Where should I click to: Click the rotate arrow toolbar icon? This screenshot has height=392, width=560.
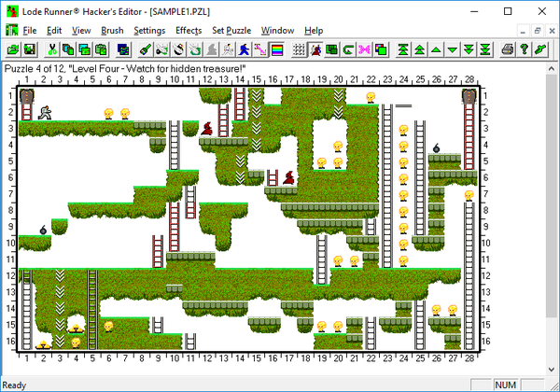tap(348, 49)
